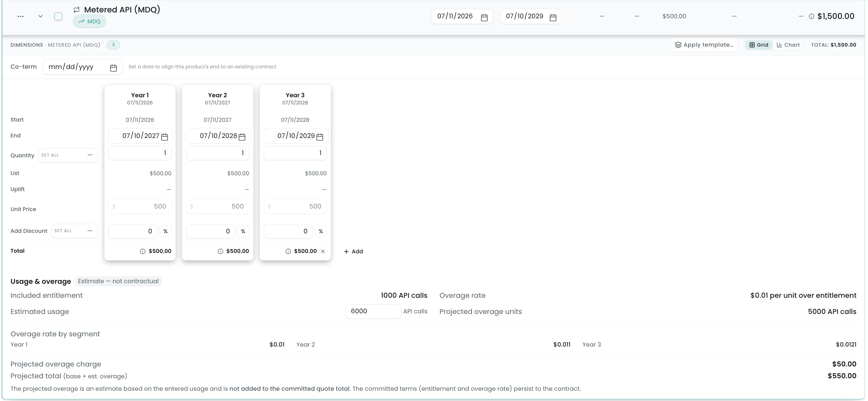
Task: Edit Year 2 discount value
Action: click(x=210, y=231)
